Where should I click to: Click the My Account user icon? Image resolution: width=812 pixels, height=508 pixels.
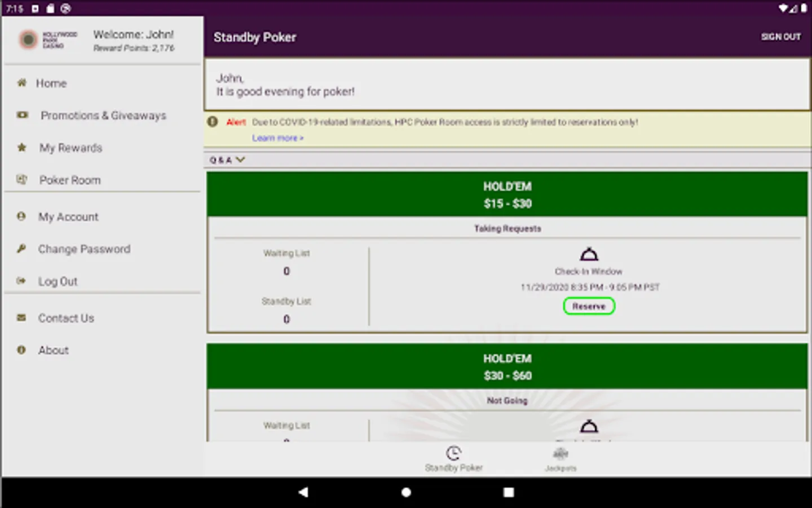tap(21, 216)
